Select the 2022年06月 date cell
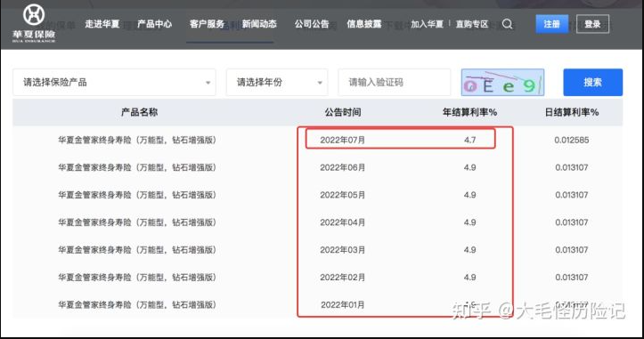The height and width of the screenshot is (339, 644). point(343,167)
